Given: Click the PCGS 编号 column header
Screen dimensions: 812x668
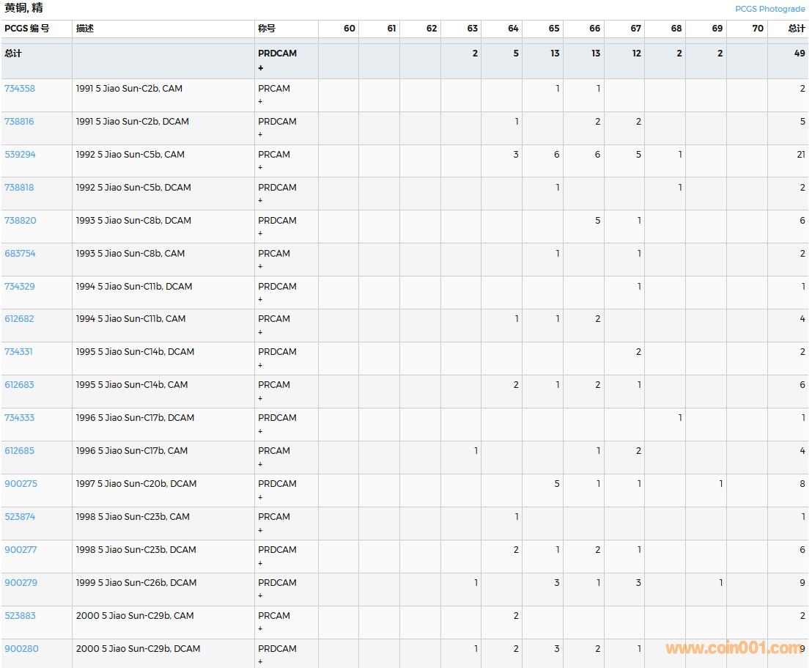Looking at the screenshot, I should point(27,29).
